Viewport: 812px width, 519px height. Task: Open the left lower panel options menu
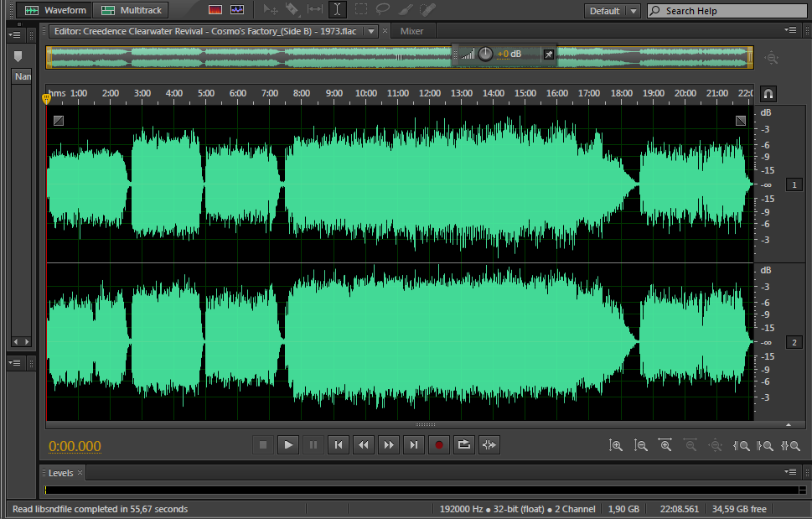click(x=14, y=362)
